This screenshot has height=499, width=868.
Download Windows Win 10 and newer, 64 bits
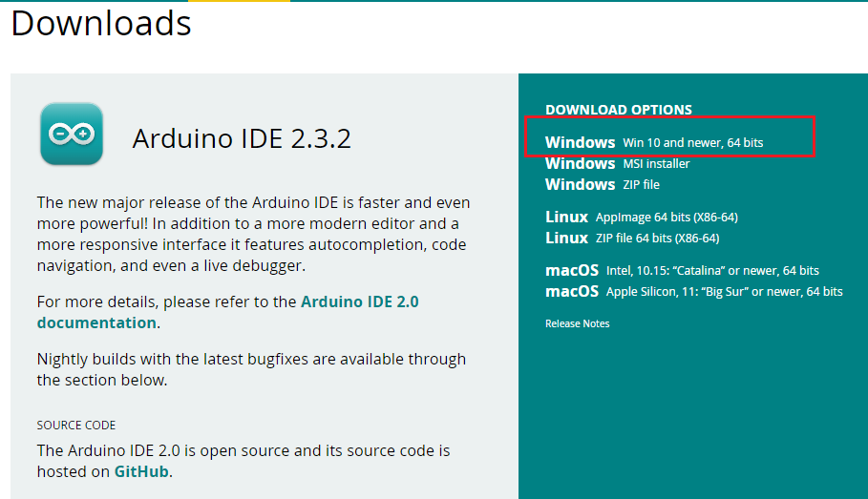click(x=654, y=142)
